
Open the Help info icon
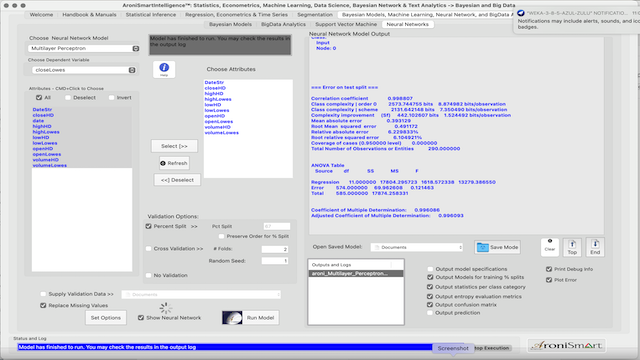164,69
